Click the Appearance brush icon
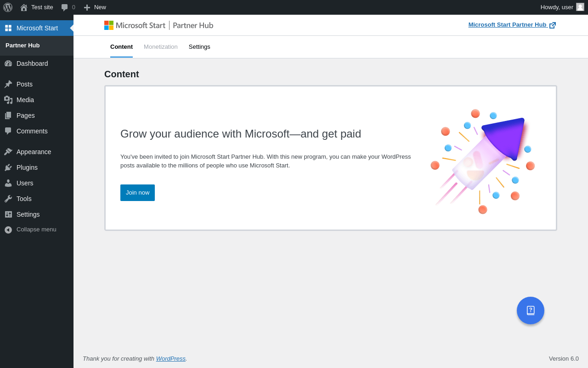 8,152
